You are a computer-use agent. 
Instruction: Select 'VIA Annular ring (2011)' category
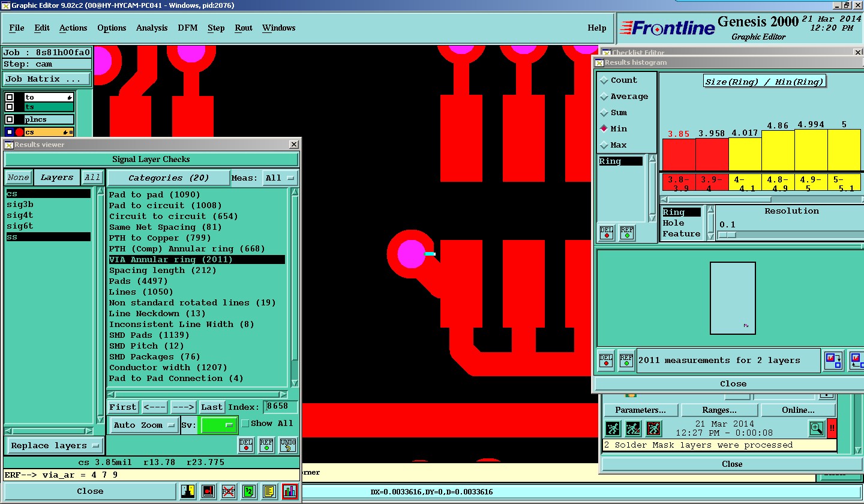[x=197, y=260]
